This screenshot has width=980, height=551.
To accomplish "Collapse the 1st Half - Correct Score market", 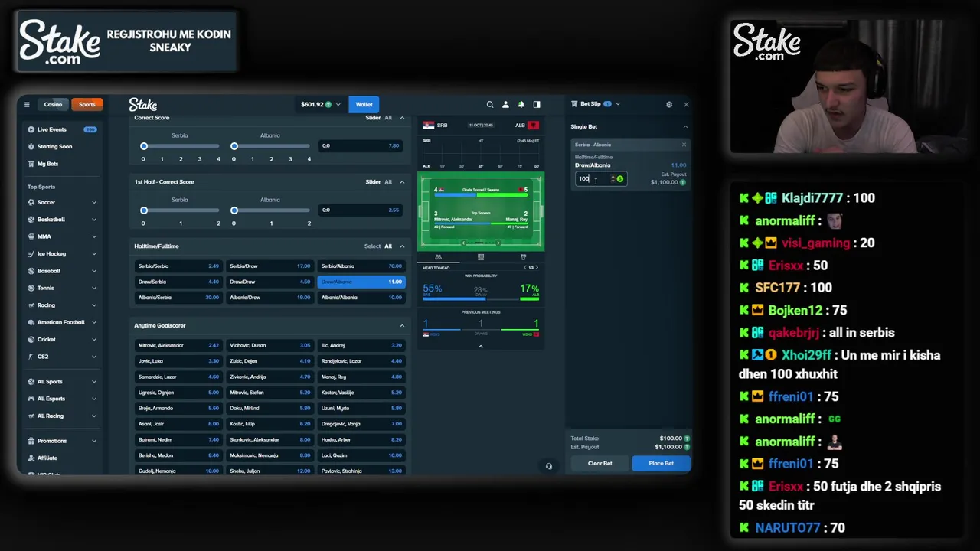I will coord(402,182).
